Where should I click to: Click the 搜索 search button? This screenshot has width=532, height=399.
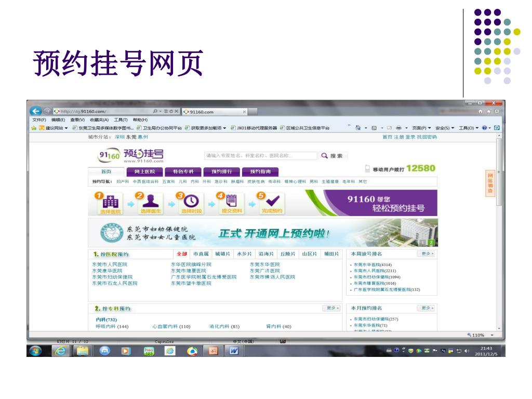pos(332,156)
